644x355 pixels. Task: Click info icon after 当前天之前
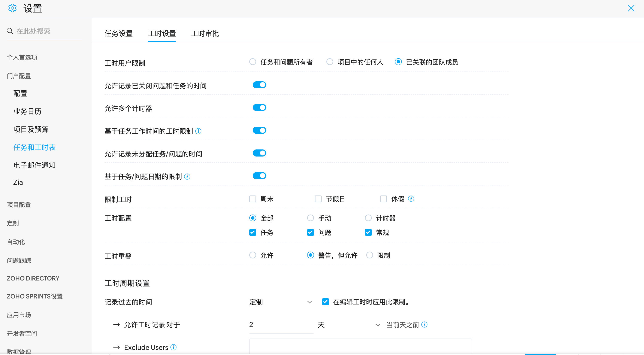424,325
